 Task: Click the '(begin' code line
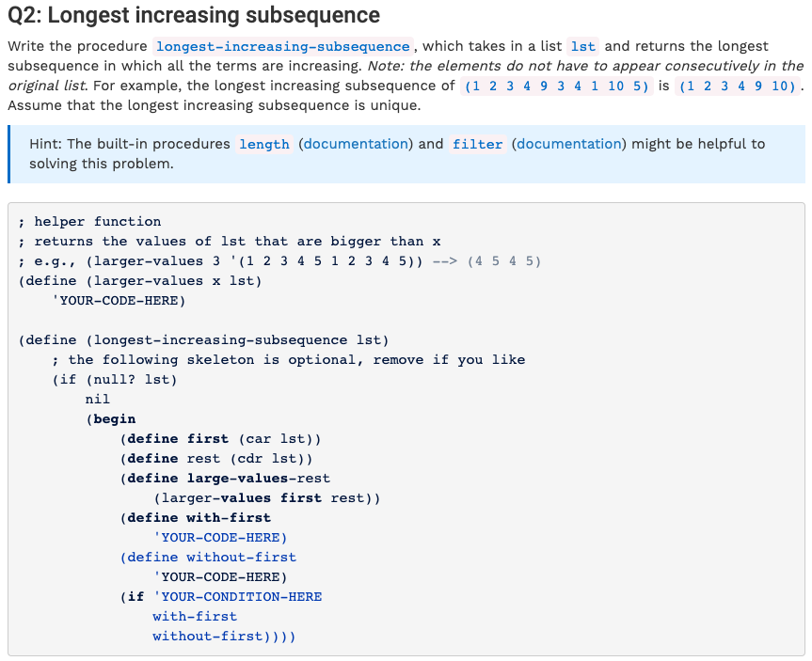[110, 419]
